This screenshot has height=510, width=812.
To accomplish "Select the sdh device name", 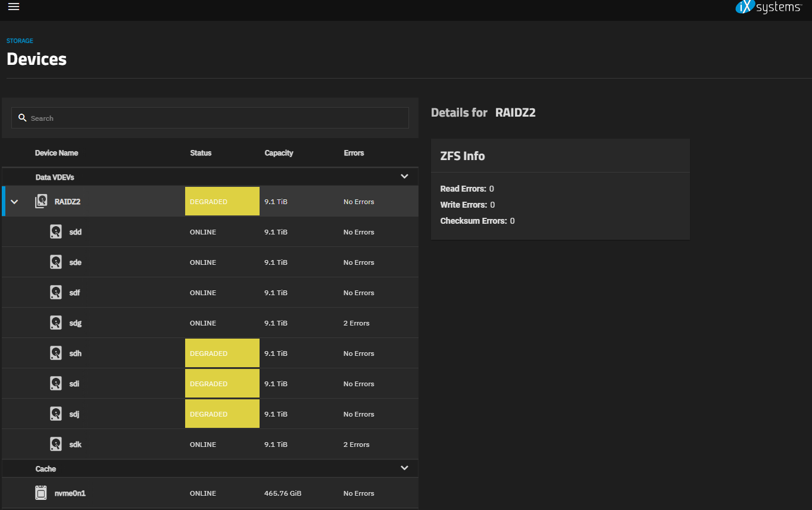I will [76, 353].
